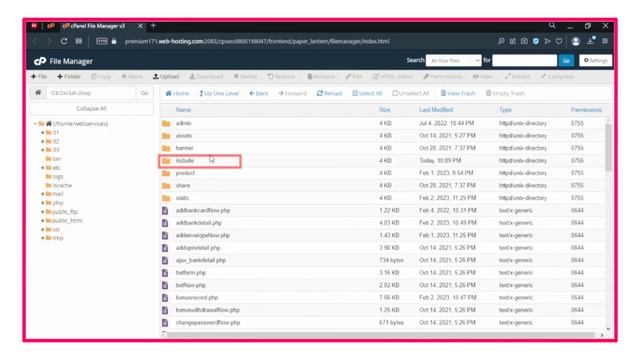Click View Trash
The width and height of the screenshot is (640, 360).
[x=458, y=93]
